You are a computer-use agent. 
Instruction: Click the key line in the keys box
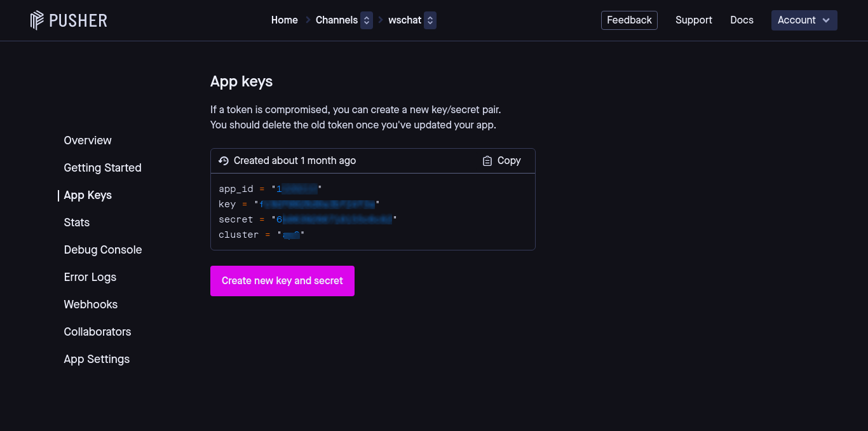(299, 204)
